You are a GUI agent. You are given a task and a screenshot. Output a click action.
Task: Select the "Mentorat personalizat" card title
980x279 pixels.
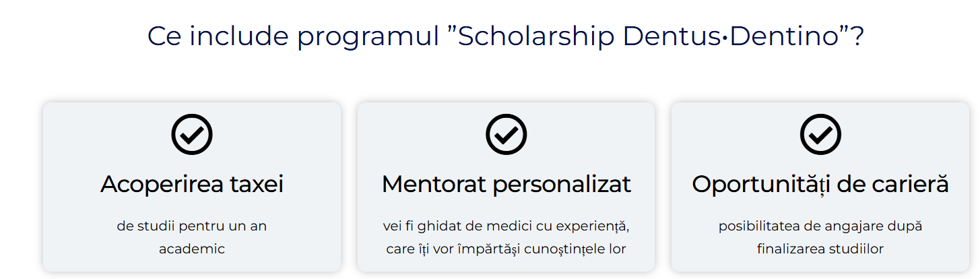click(507, 184)
